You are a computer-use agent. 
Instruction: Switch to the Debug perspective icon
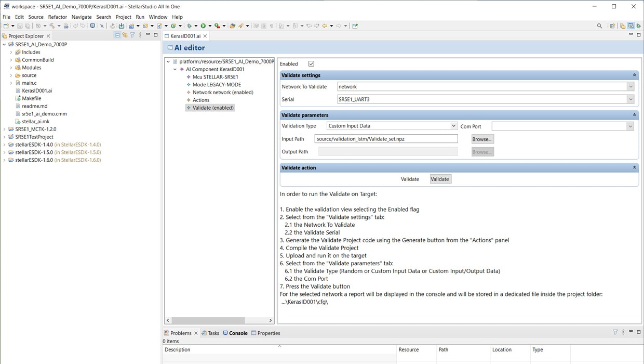click(639, 26)
